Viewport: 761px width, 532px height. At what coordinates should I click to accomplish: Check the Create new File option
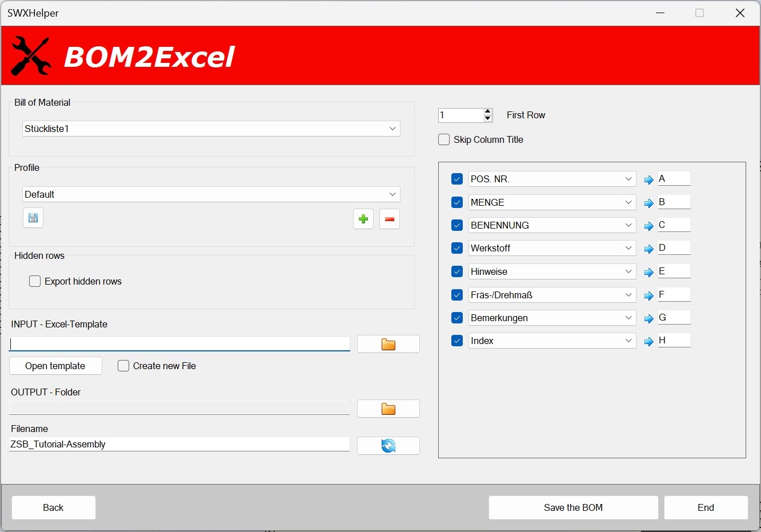(123, 366)
